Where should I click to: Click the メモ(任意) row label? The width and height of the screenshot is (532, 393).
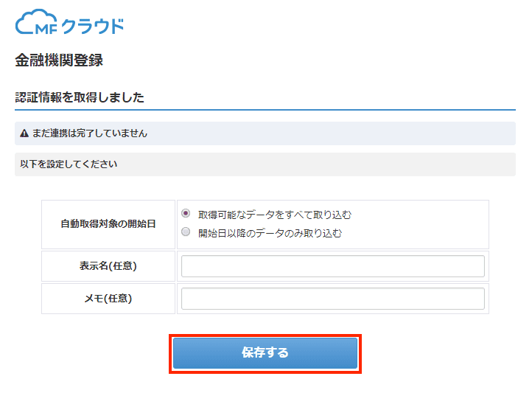[108, 299]
